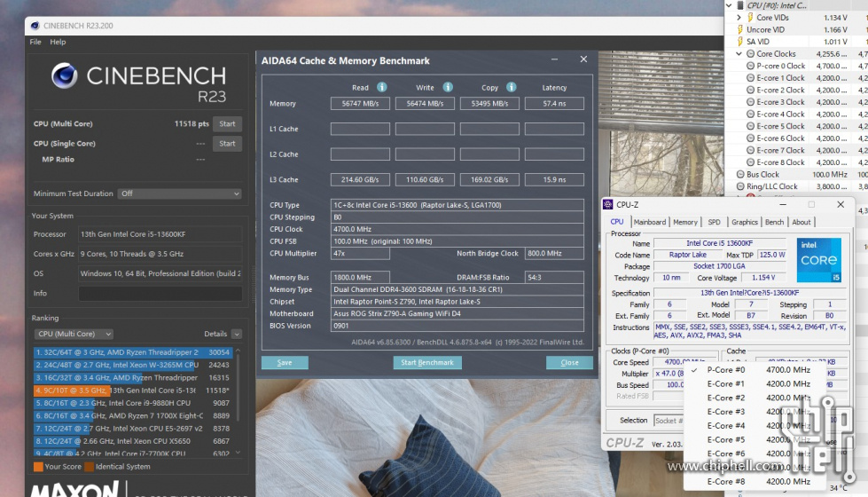Open the Socket selection dropdown in CPU-Z
This screenshot has width=868, height=497.
669,421
